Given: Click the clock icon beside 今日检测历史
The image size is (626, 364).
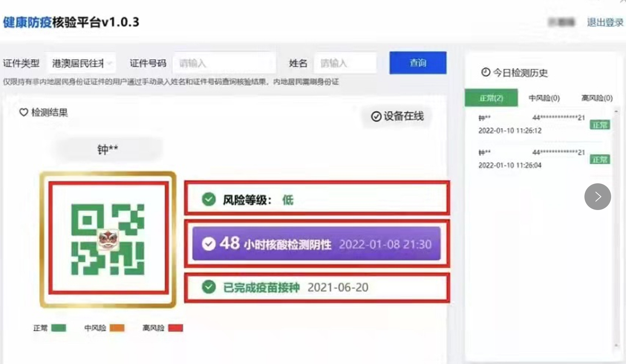Looking at the screenshot, I should pos(486,72).
